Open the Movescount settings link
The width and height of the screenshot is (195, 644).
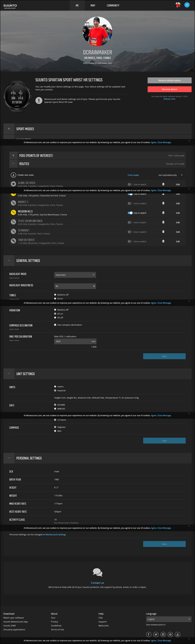pos(56,534)
